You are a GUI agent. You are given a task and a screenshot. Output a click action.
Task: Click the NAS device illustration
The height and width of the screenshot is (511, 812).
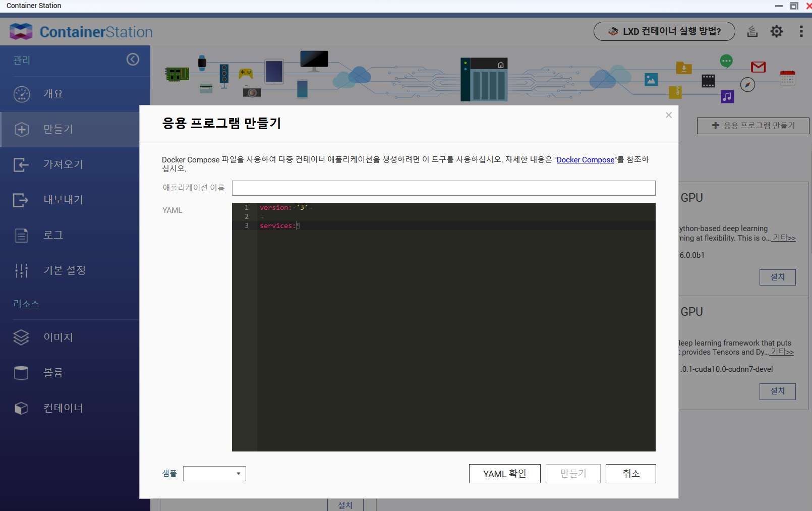484,79
